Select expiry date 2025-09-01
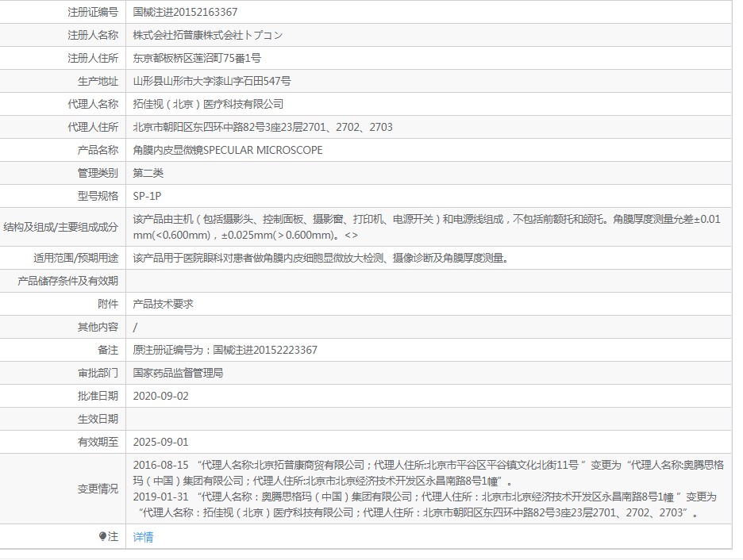The image size is (743, 560). click(160, 442)
